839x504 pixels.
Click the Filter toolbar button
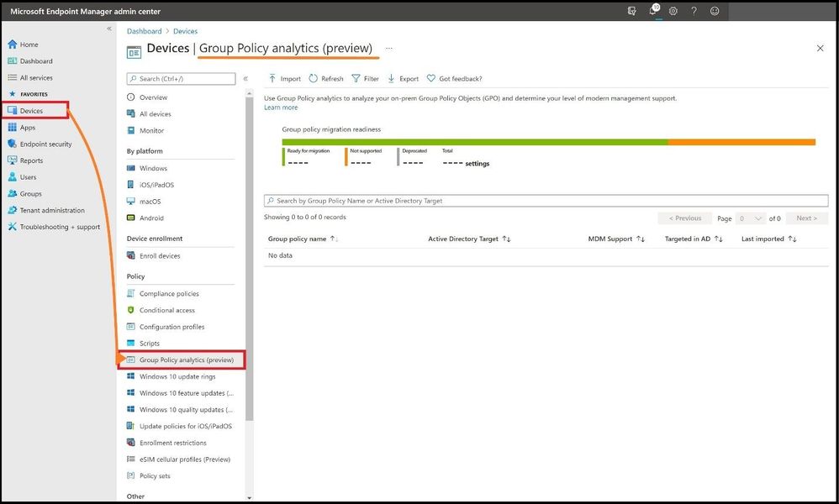365,79
